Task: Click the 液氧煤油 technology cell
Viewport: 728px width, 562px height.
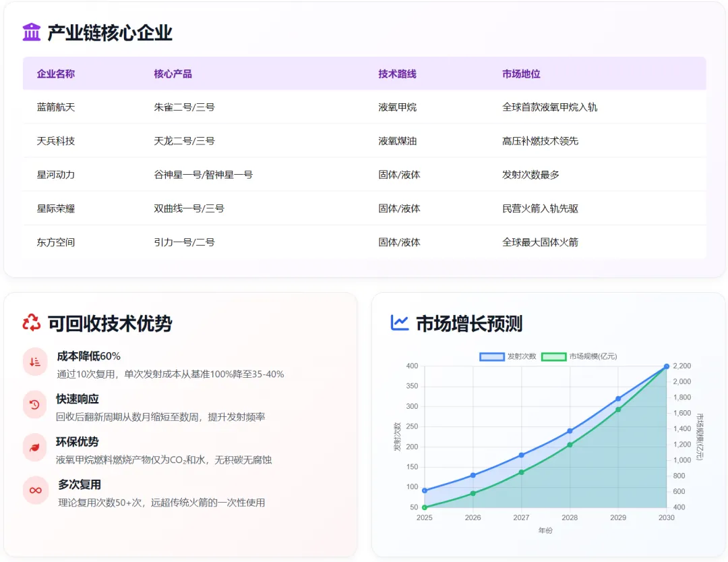Action: click(398, 141)
